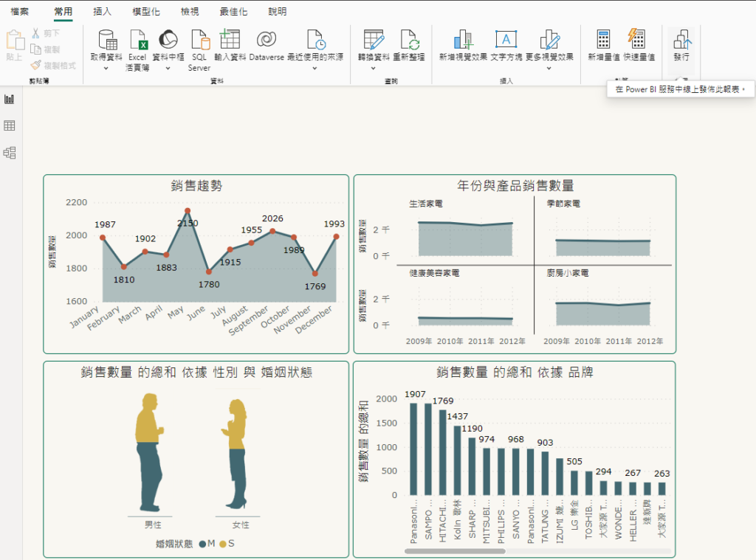
Task: Open SQL Server data source
Action: coord(199,41)
